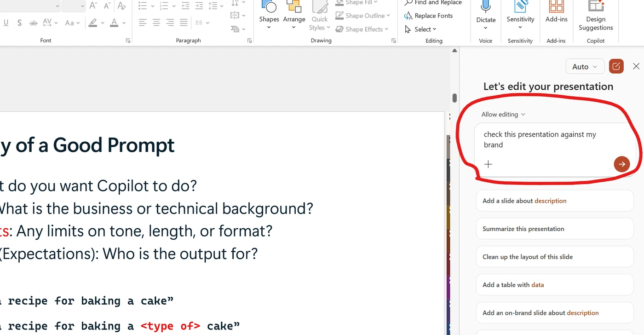The height and width of the screenshot is (335, 644).
Task: Choose 'Add a slide about description' suggestion
Action: (555, 201)
